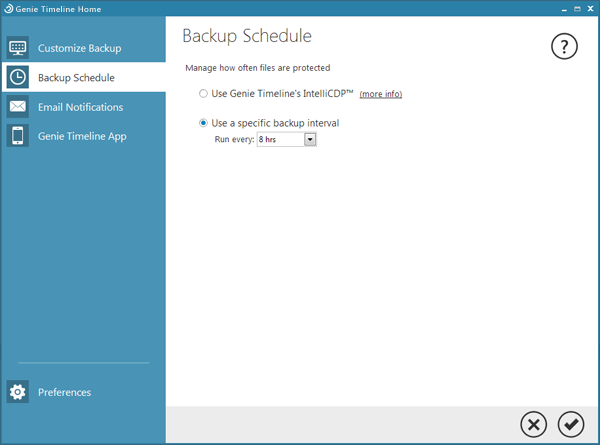Click the 8 hrs interval combo box

(x=287, y=139)
